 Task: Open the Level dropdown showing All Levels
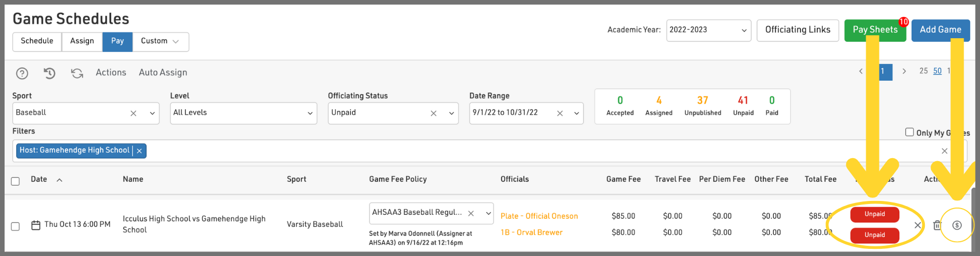tap(243, 113)
